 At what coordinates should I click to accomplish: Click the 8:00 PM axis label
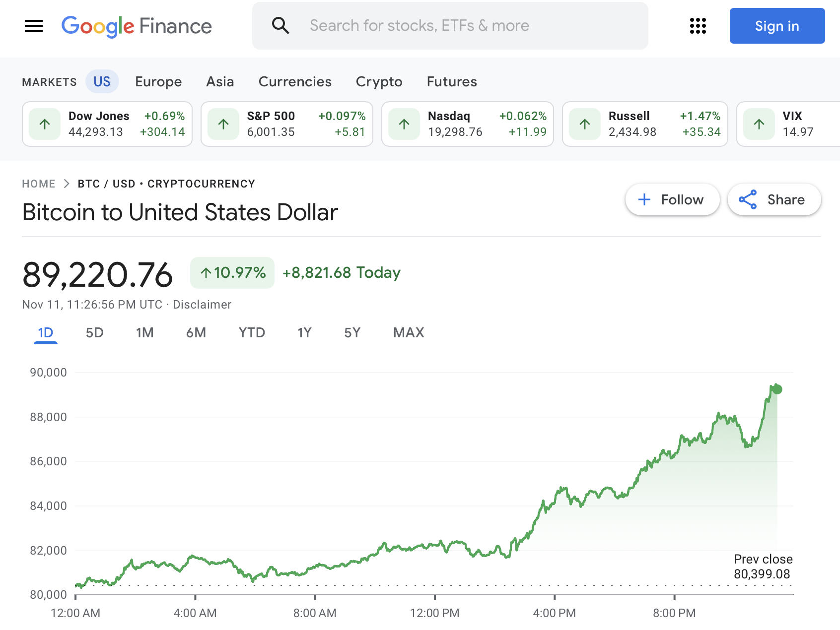[x=674, y=613]
